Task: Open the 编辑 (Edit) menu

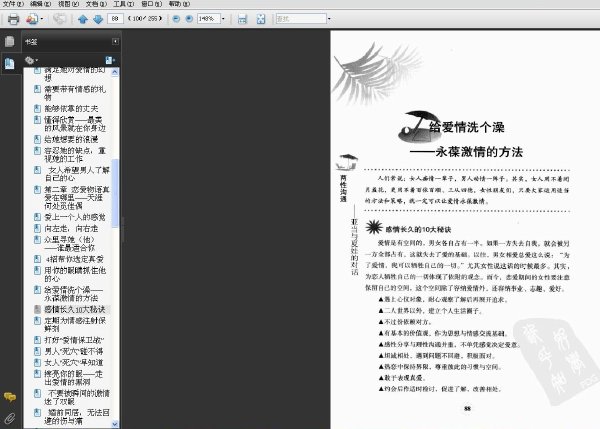Action: coord(40,4)
